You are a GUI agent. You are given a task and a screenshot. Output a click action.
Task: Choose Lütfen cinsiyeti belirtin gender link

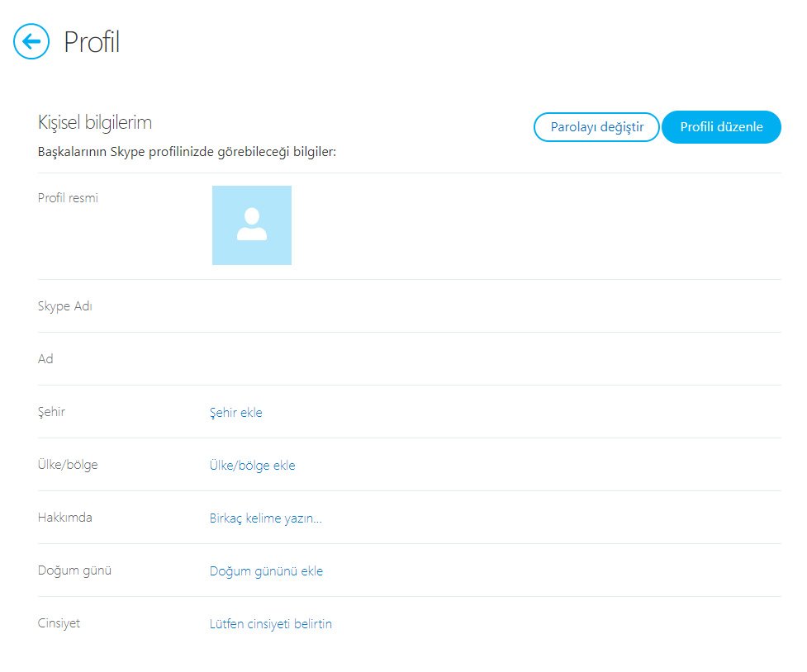pos(270,624)
